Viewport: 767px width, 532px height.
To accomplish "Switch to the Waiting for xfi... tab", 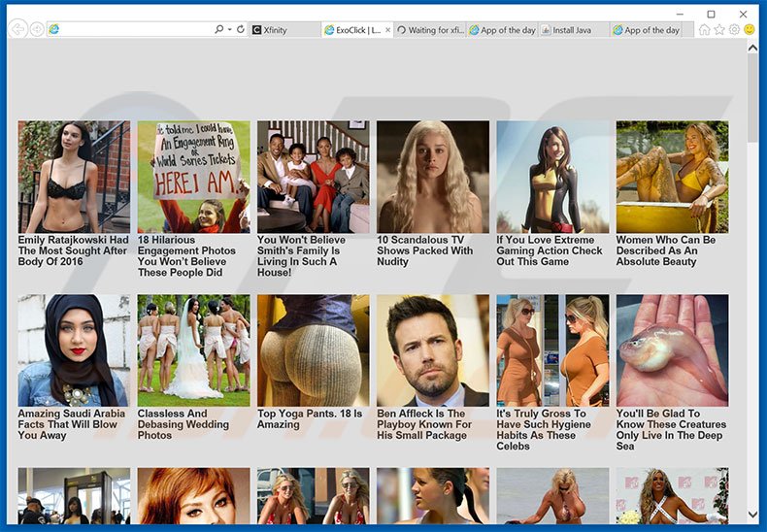I will (x=430, y=30).
